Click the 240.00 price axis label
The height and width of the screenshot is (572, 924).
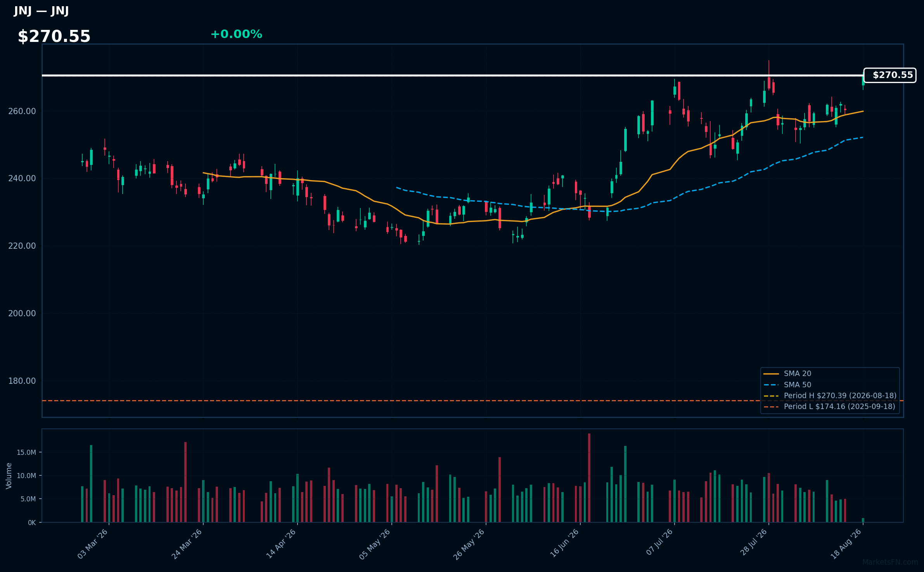[22, 179]
